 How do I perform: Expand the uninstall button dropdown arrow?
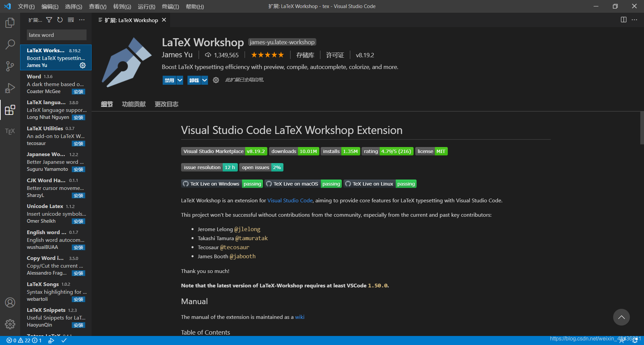pyautogui.click(x=205, y=80)
